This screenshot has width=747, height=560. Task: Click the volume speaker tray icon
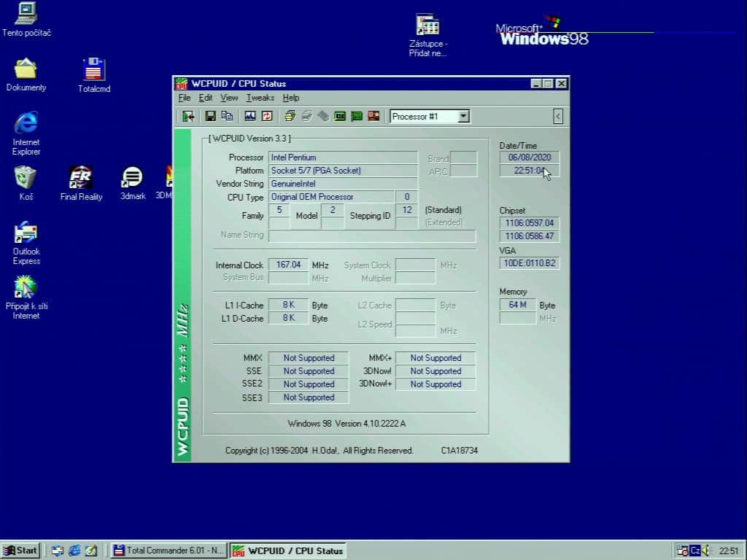tap(706, 551)
